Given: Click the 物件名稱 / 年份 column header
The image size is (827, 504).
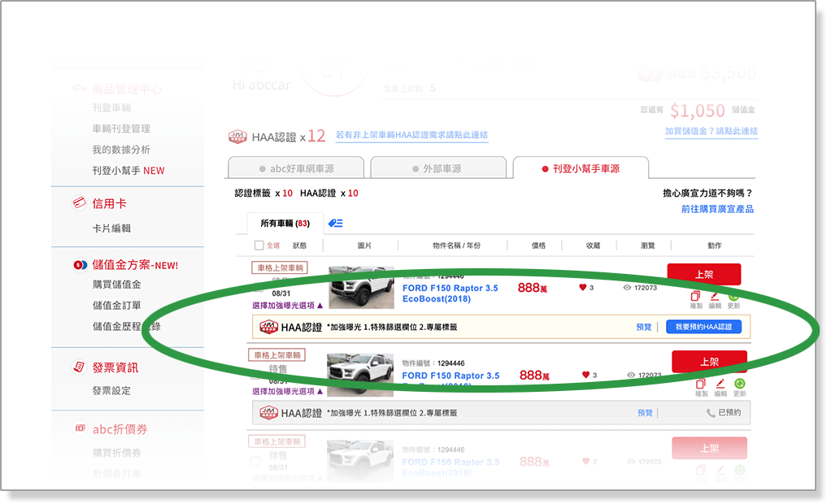Looking at the screenshot, I should (456, 245).
